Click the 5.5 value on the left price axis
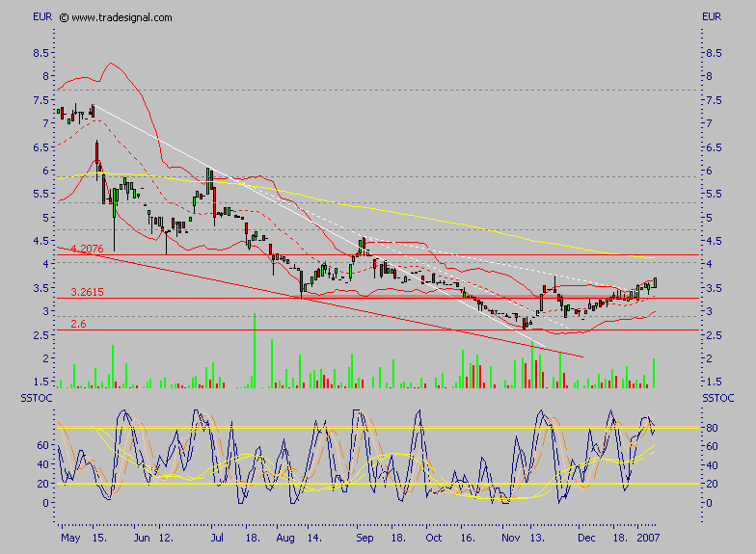 pos(40,194)
